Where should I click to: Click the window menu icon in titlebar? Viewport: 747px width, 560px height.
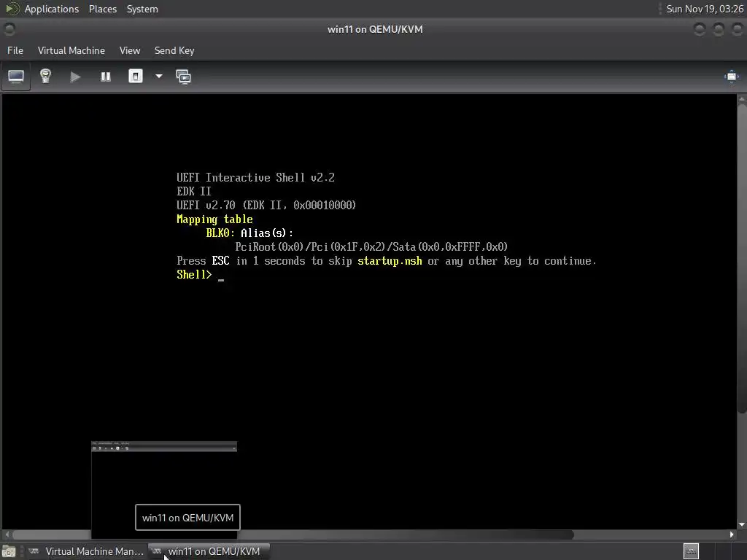click(9, 29)
